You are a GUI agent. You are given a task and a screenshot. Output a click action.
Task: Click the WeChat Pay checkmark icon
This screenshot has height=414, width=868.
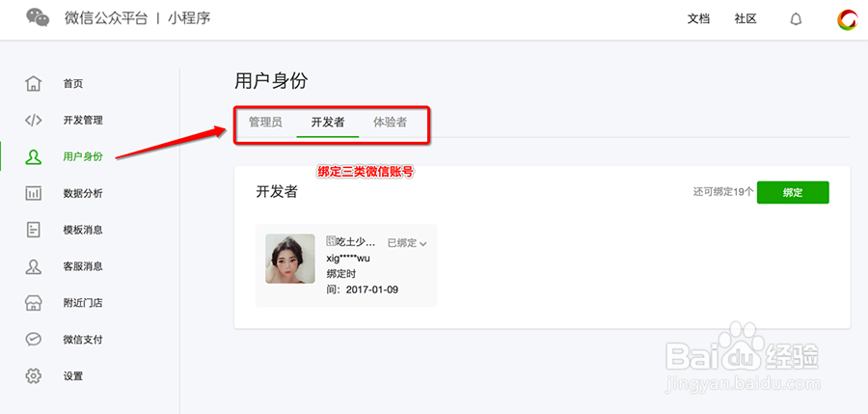34,340
